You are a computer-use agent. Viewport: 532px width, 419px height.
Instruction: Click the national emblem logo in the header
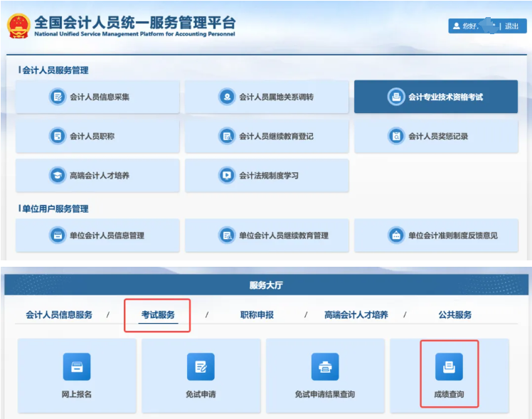(18, 25)
